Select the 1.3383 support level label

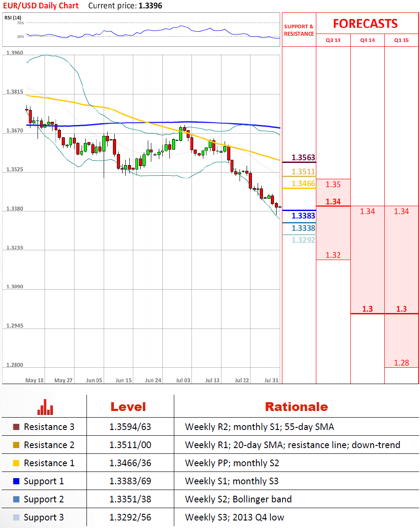coord(304,215)
